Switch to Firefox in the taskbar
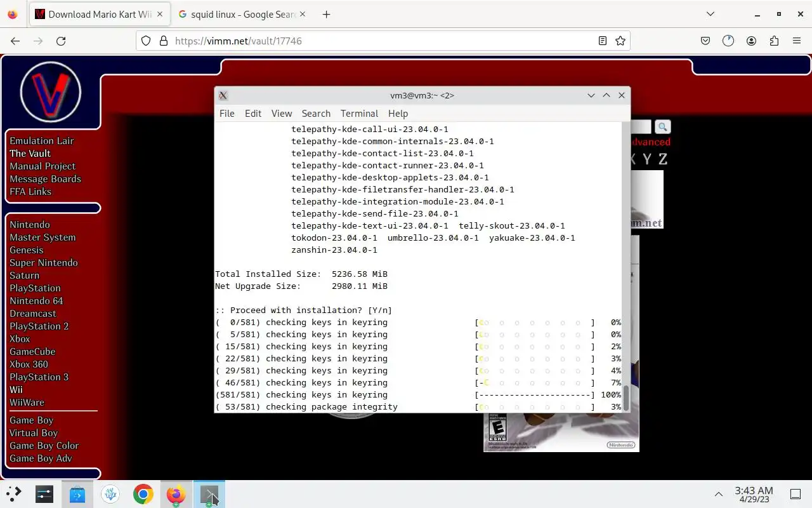812x508 pixels. tap(176, 494)
